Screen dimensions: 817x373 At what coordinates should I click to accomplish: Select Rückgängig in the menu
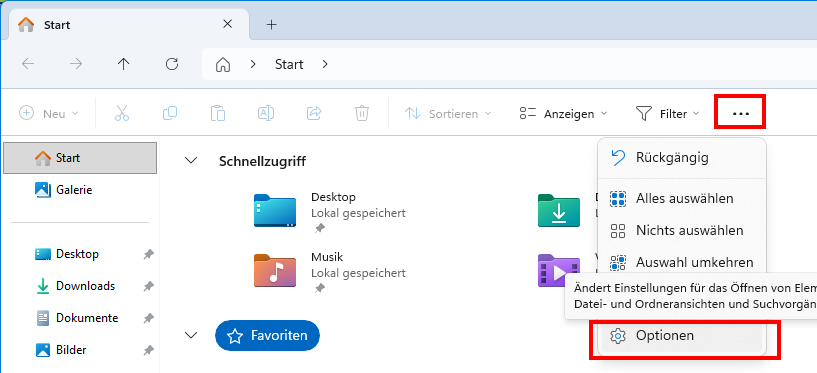(682, 157)
